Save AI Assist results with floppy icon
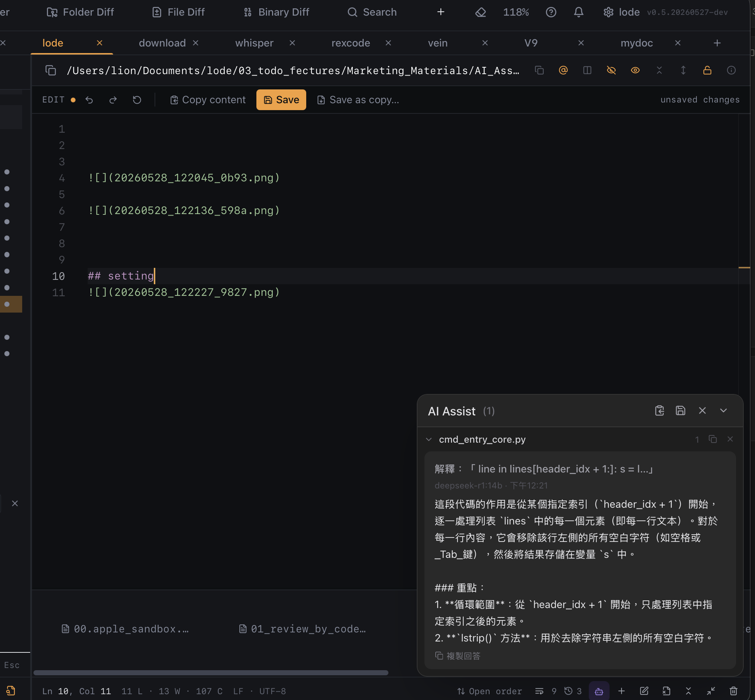The image size is (755, 700). point(680,411)
